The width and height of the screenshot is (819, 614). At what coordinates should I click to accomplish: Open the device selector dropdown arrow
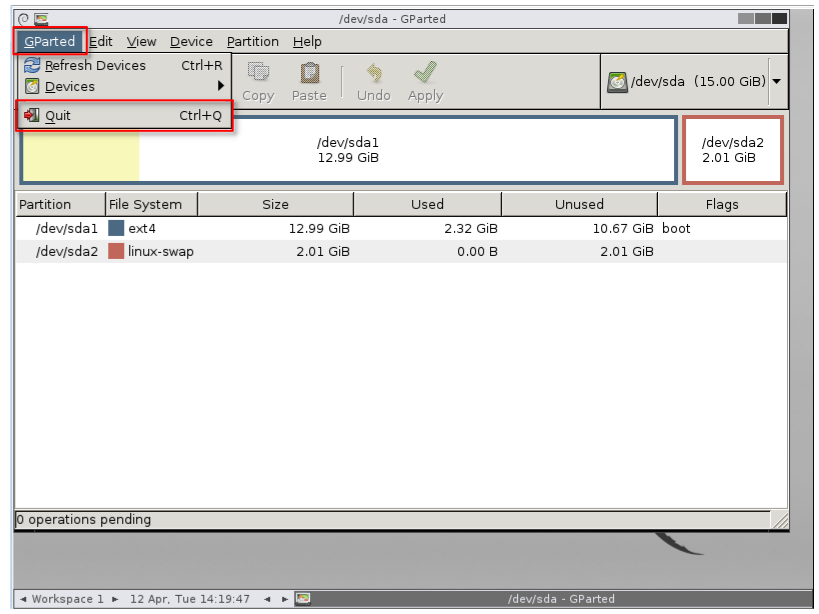tap(777, 81)
